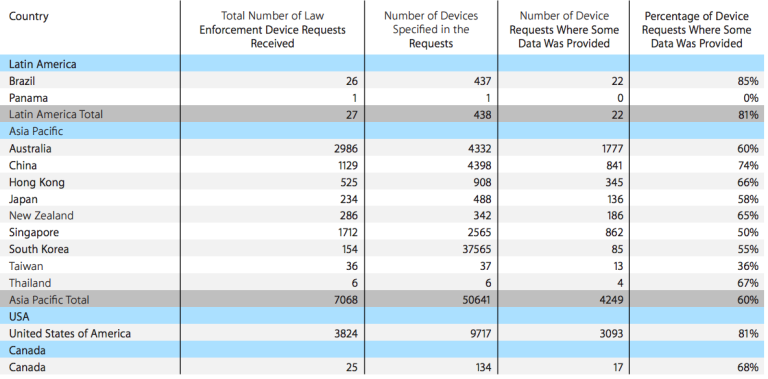Click the Hong Kong row label
The width and height of the screenshot is (768, 379).
(37, 182)
